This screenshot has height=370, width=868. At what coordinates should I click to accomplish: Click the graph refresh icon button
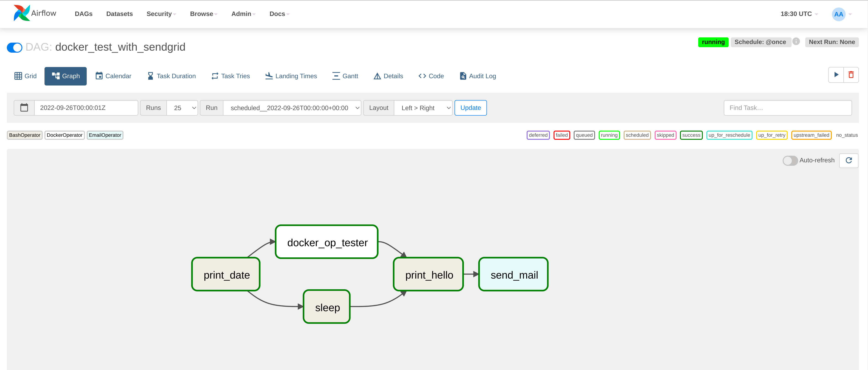pyautogui.click(x=848, y=160)
